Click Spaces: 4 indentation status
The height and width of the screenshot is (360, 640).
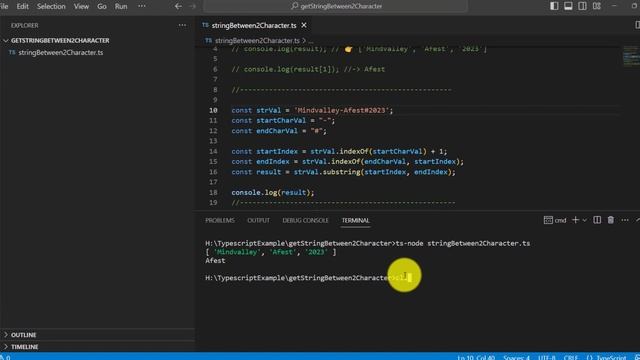point(516,357)
